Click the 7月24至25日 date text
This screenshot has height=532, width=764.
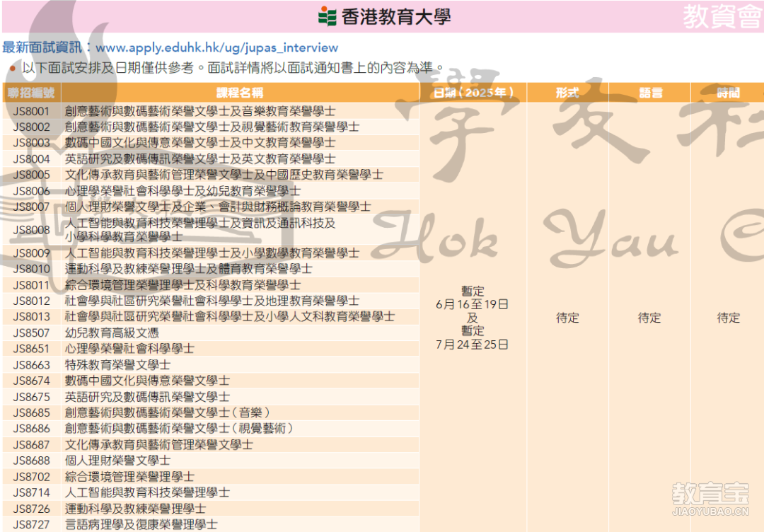point(472,345)
